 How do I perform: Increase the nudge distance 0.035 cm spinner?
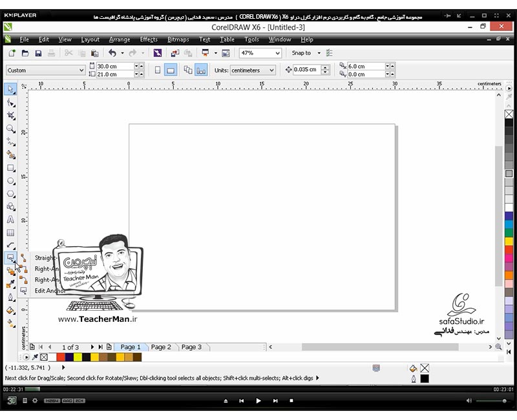[x=326, y=67]
